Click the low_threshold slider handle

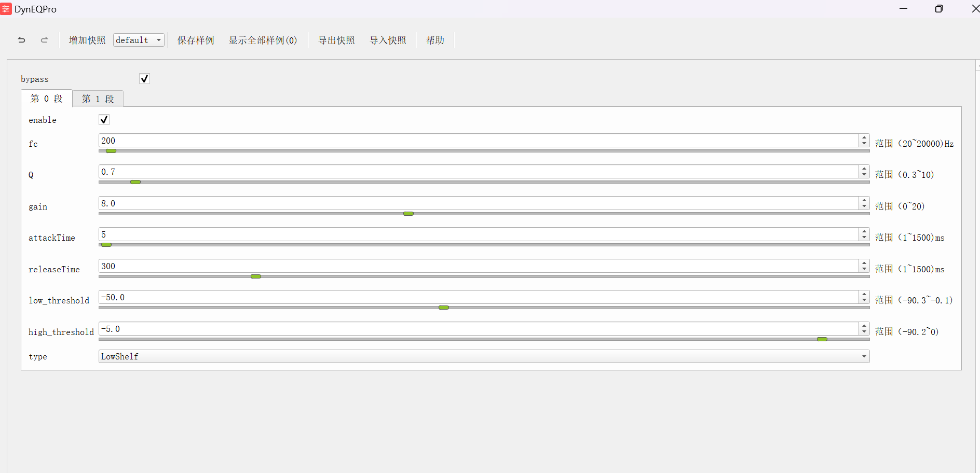(x=444, y=308)
